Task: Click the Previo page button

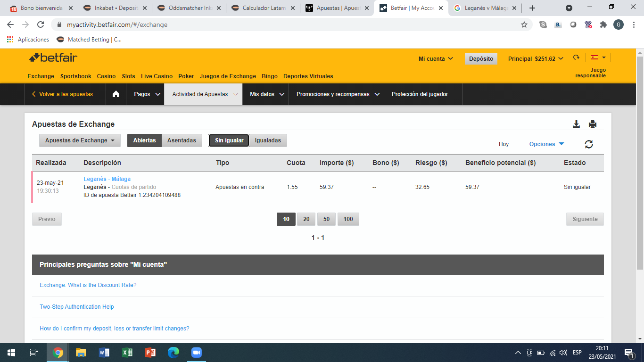Action: pyautogui.click(x=47, y=219)
